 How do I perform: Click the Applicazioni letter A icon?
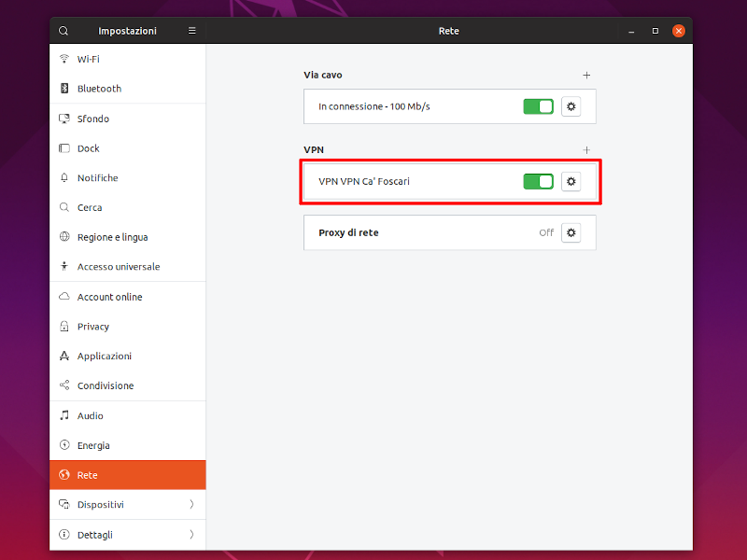[64, 356]
